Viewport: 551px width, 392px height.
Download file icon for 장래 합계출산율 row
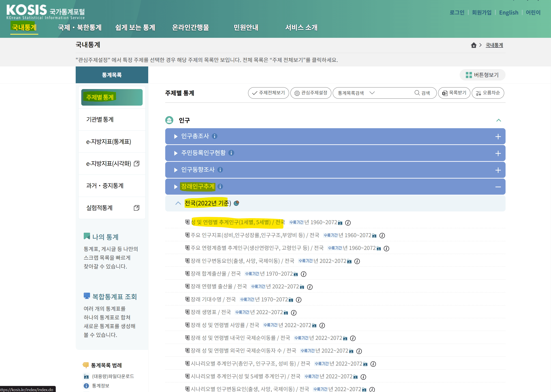pyautogui.click(x=296, y=274)
